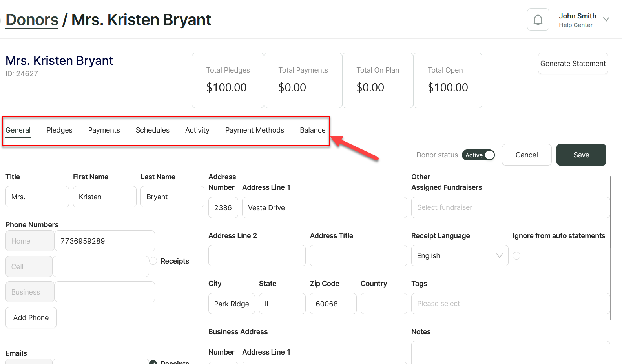Expand the John Smith user menu chevron
This screenshot has width=622, height=364.
[x=606, y=19]
